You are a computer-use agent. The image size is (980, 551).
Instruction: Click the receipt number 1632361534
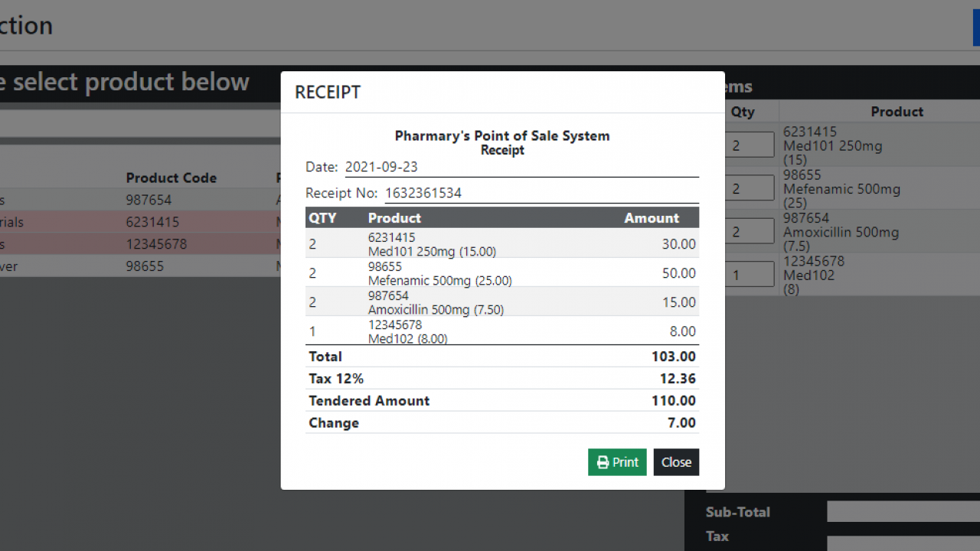(423, 193)
